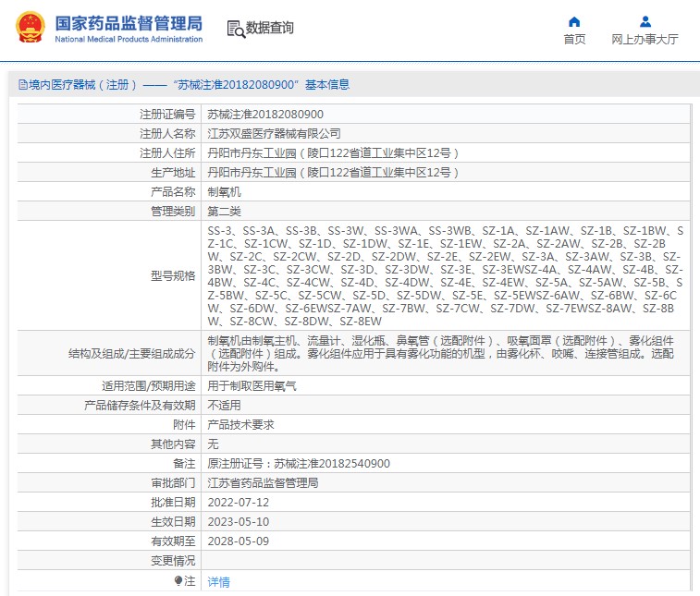Click the national emblem logo
700x596 pixels.
pos(31,27)
